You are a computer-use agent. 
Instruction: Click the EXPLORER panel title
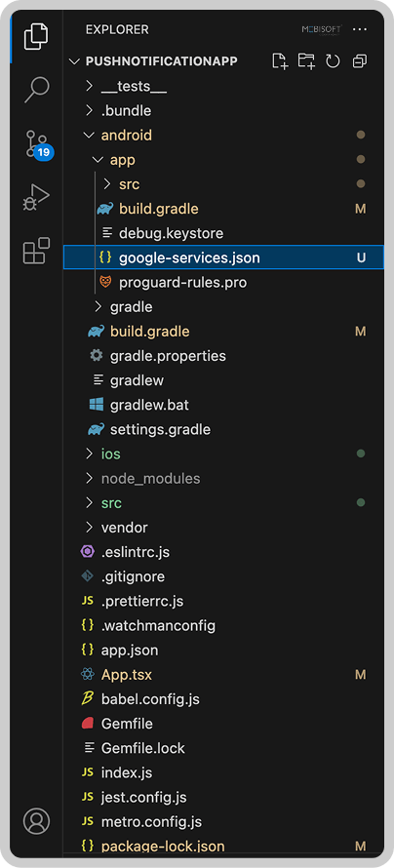117,29
